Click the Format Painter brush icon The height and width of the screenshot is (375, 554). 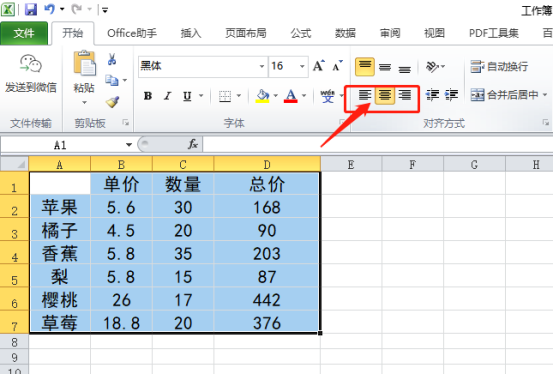pyautogui.click(x=112, y=102)
